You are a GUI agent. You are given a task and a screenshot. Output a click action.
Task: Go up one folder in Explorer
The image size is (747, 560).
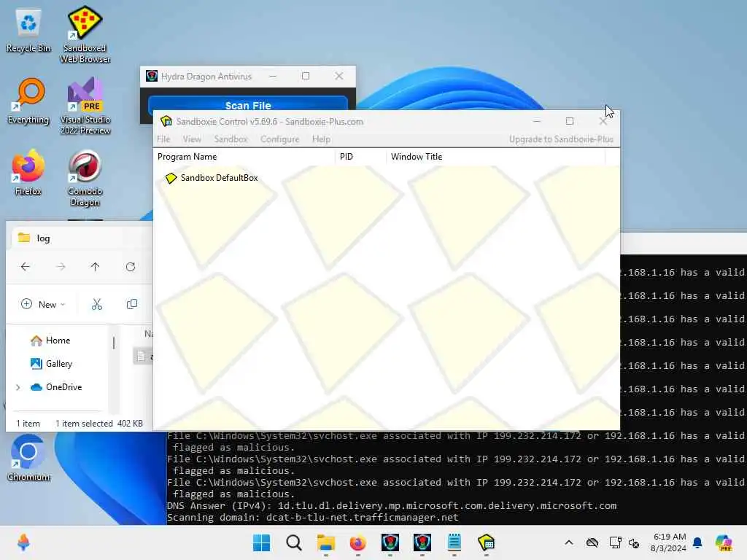click(96, 267)
